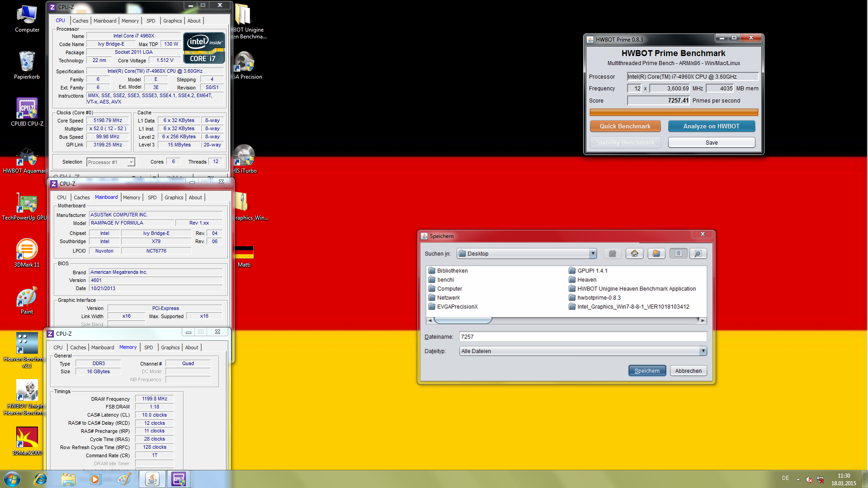Switch to CPU tab in Memory CPU-Z window
The image size is (868, 488).
pyautogui.click(x=58, y=347)
